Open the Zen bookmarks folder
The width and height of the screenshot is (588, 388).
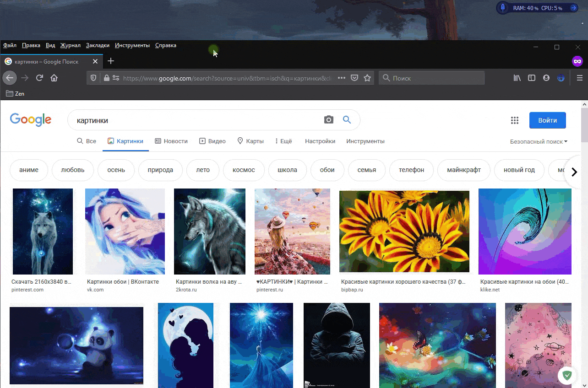pyautogui.click(x=15, y=94)
